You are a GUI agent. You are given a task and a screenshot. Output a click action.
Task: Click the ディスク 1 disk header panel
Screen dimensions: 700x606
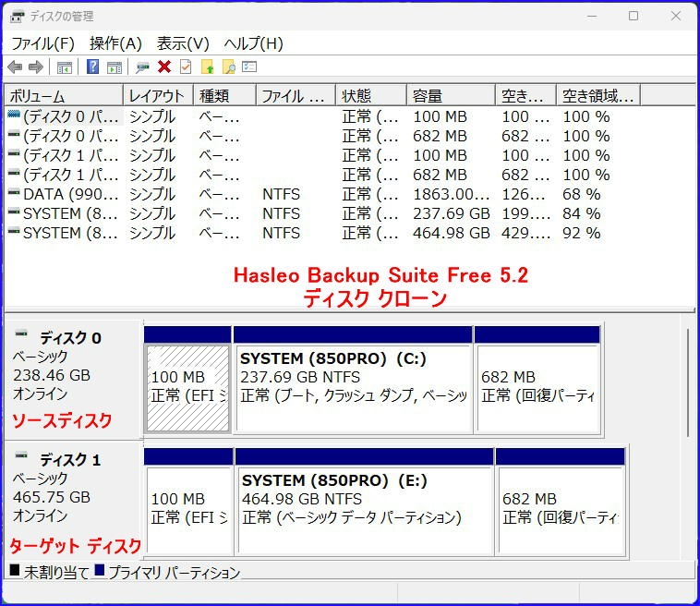click(x=74, y=500)
